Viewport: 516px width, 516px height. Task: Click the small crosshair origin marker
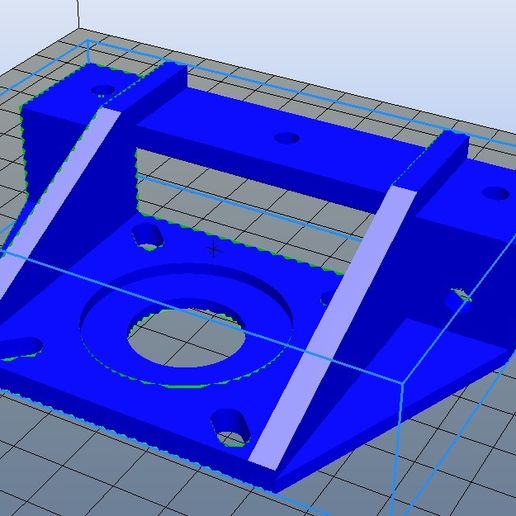coord(213,250)
